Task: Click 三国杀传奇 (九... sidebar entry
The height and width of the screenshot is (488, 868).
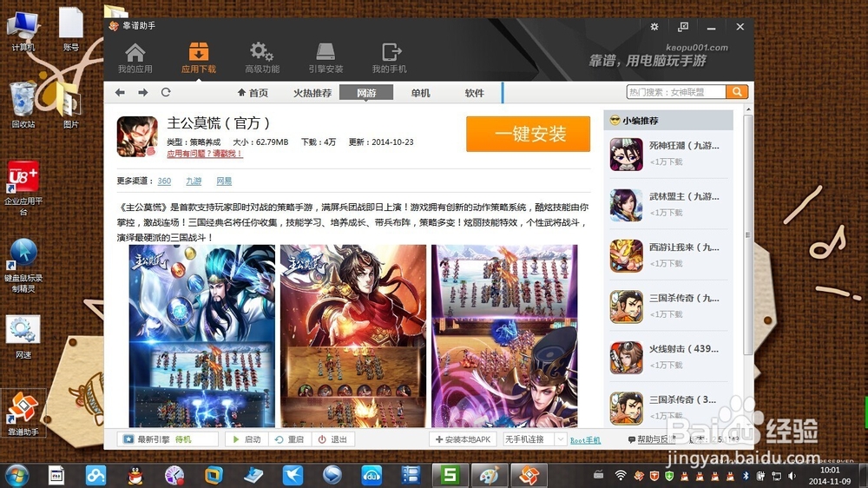Action: [x=668, y=307]
